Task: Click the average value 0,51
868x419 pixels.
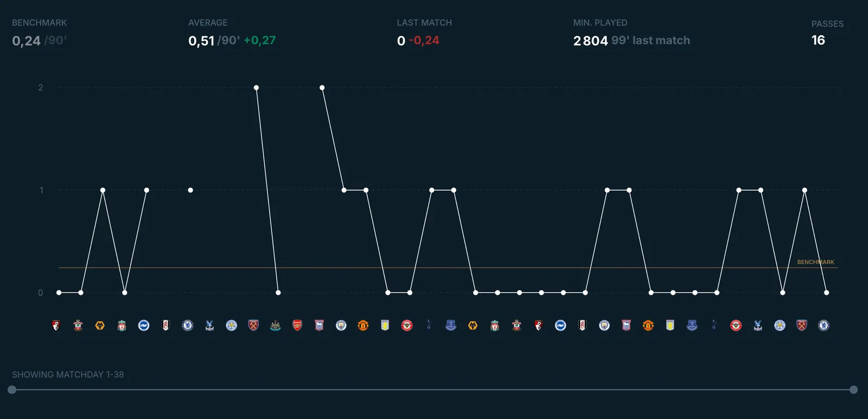Action: click(201, 41)
